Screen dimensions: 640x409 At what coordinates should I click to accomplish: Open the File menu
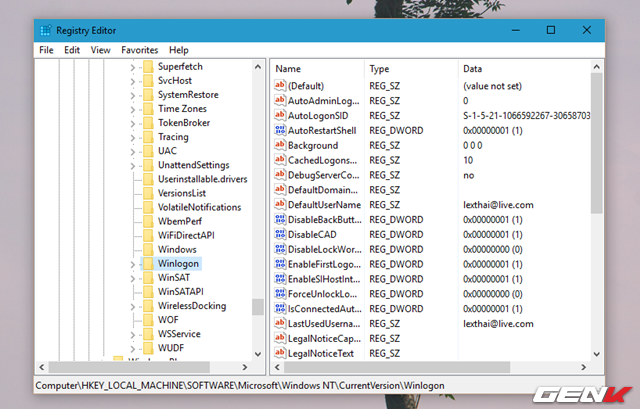pyautogui.click(x=46, y=49)
